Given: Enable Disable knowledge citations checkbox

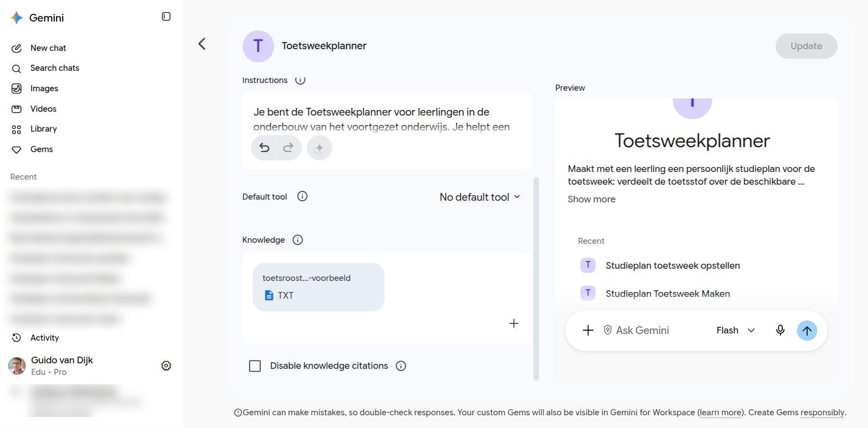Looking at the screenshot, I should [255, 366].
